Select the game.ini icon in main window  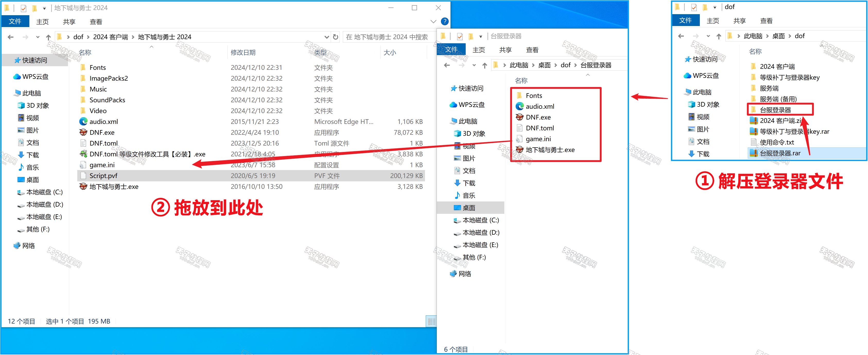point(83,165)
